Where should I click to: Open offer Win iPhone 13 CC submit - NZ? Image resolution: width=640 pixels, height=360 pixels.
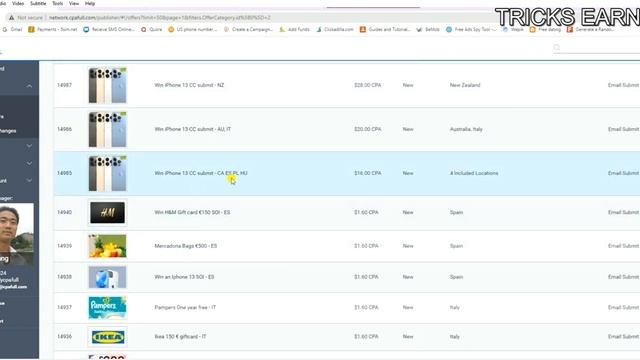click(189, 85)
